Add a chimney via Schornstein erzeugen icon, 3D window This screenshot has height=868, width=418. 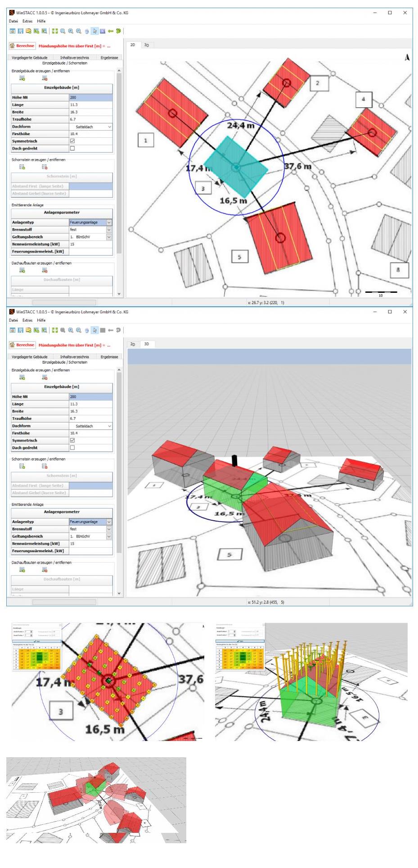pyautogui.click(x=22, y=466)
